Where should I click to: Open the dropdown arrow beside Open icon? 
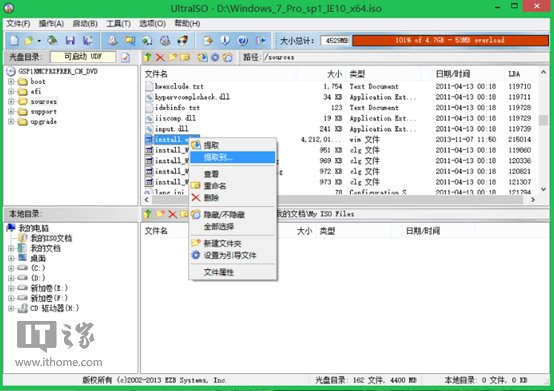point(39,41)
